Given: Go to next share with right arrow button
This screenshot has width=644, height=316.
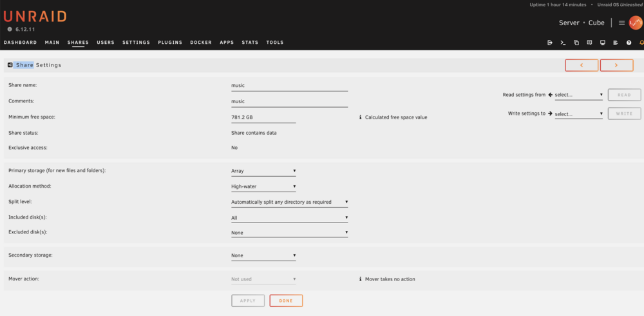Looking at the screenshot, I should click(x=616, y=65).
